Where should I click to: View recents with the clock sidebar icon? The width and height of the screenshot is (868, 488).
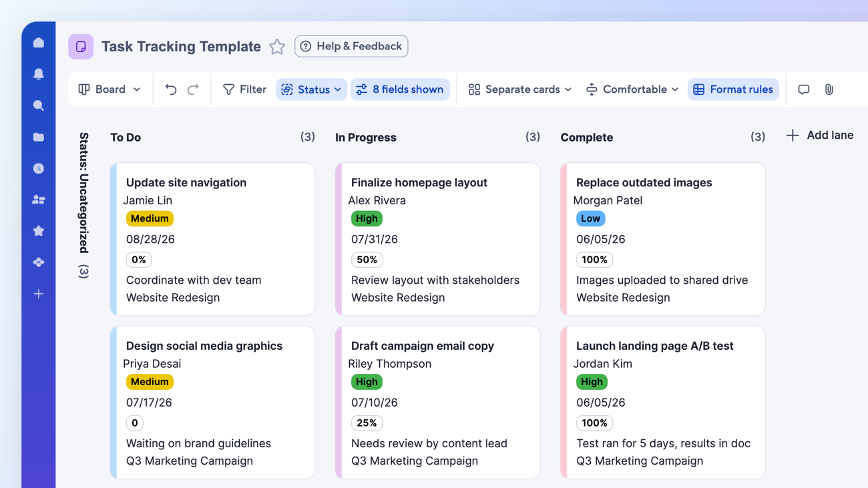pyautogui.click(x=38, y=168)
